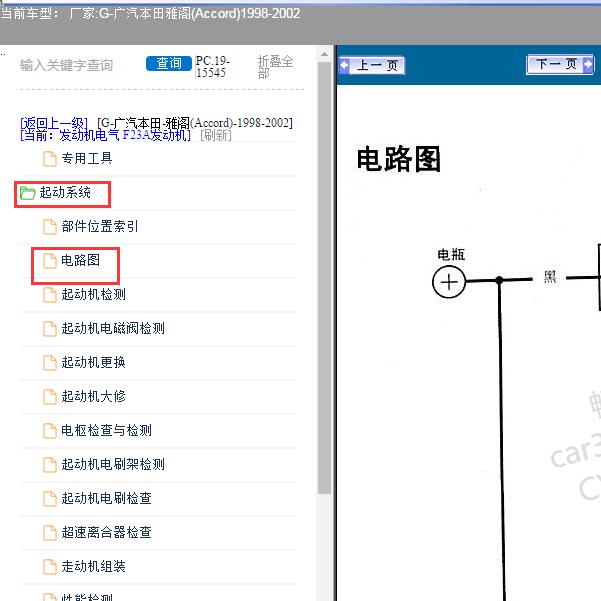Open the 起动机检测 document icon
The image size is (601, 601).
click(x=50, y=294)
